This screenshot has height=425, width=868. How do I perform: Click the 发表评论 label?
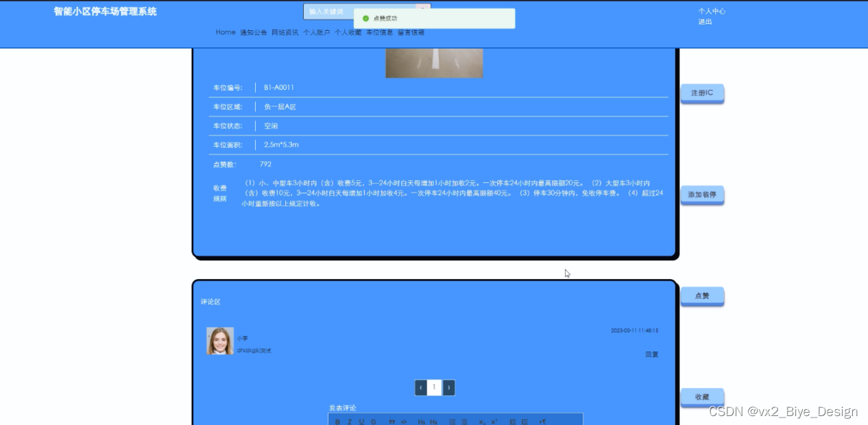pyautogui.click(x=343, y=408)
